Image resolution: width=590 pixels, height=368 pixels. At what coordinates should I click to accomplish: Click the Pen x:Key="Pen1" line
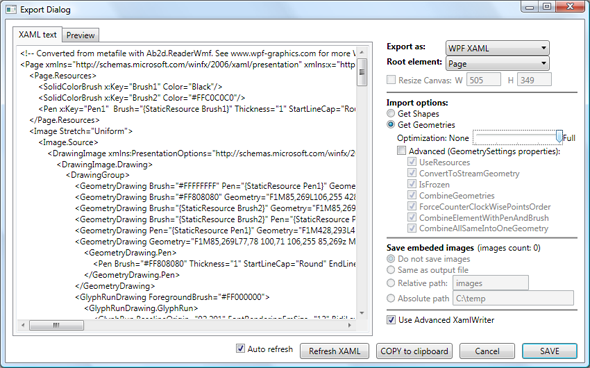click(197, 109)
